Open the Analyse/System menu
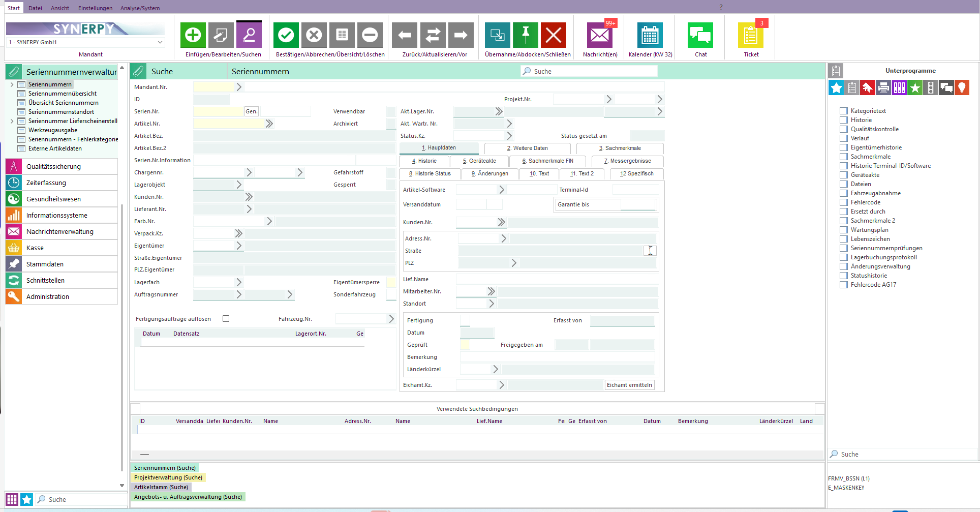Image resolution: width=980 pixels, height=512 pixels. [140, 8]
